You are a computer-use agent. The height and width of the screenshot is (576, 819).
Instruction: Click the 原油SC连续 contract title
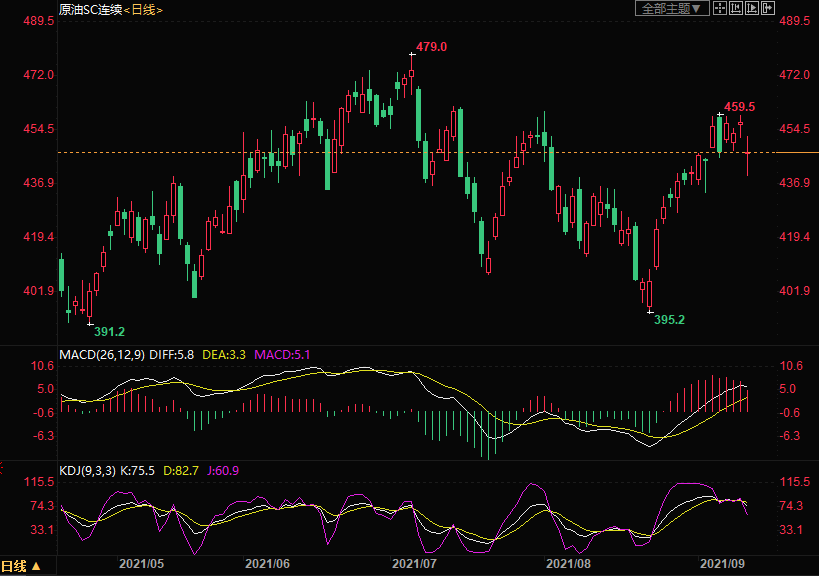tap(89, 9)
